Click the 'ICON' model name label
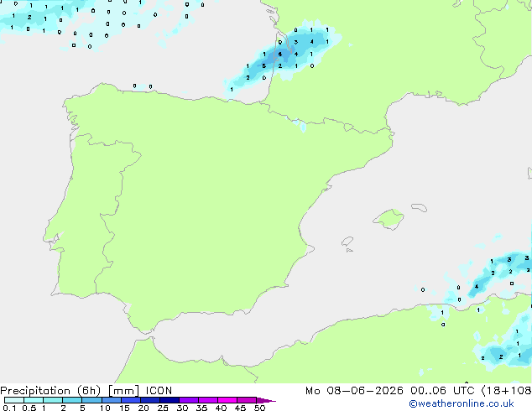This screenshot has height=411, width=532. point(159,391)
